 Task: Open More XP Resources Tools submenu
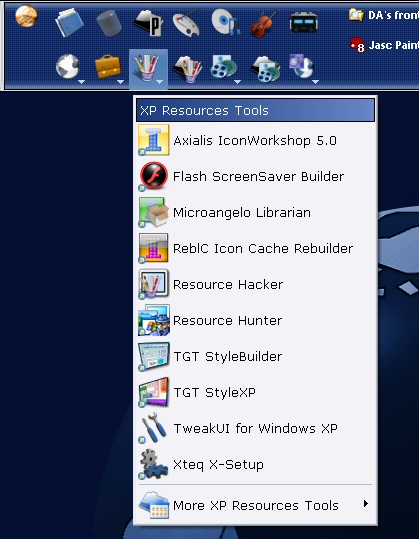tap(255, 505)
